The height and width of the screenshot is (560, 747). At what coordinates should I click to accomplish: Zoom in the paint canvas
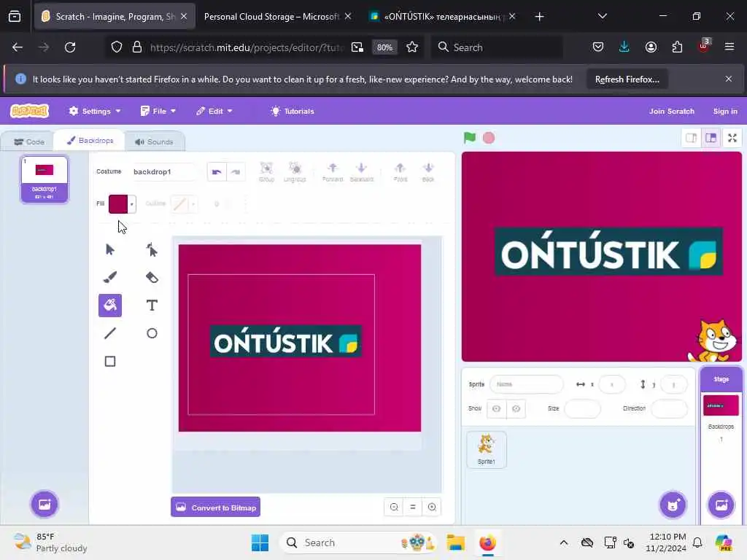click(432, 507)
